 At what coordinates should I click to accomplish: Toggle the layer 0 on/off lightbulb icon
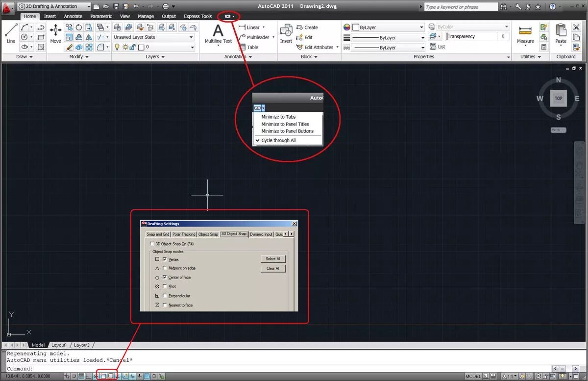click(117, 47)
